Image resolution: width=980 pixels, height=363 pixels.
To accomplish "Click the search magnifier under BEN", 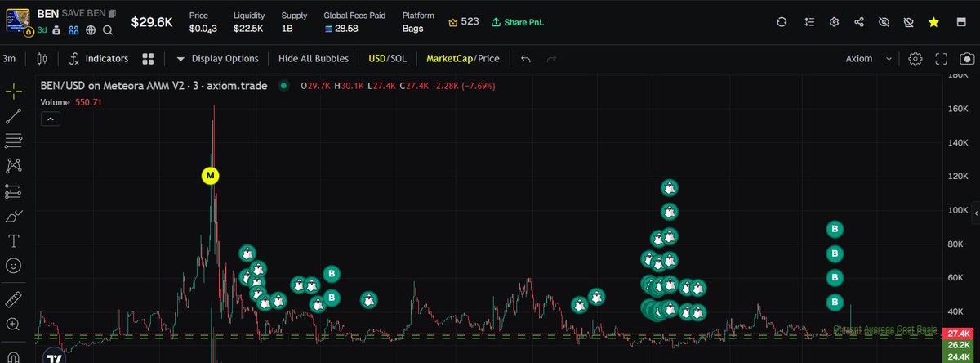I will point(108,30).
